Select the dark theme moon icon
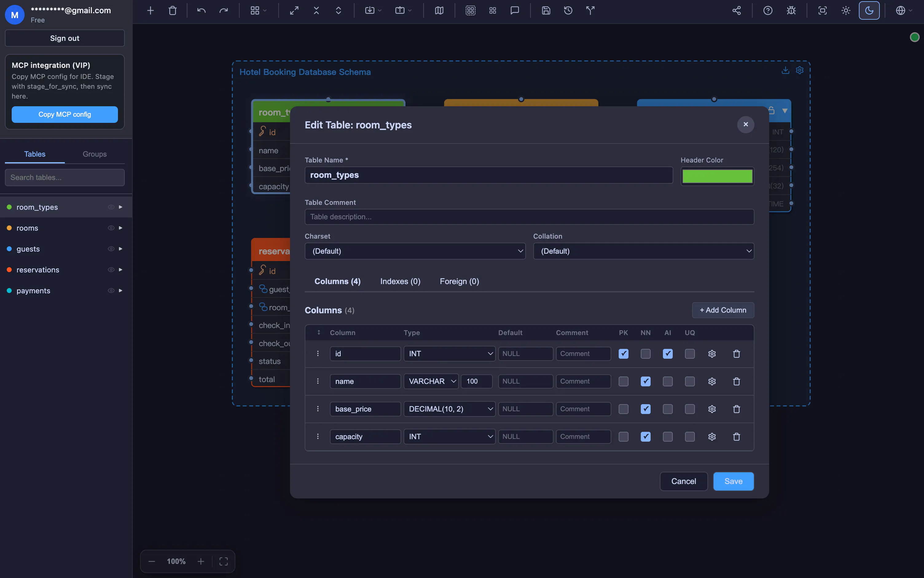 pyautogui.click(x=869, y=11)
